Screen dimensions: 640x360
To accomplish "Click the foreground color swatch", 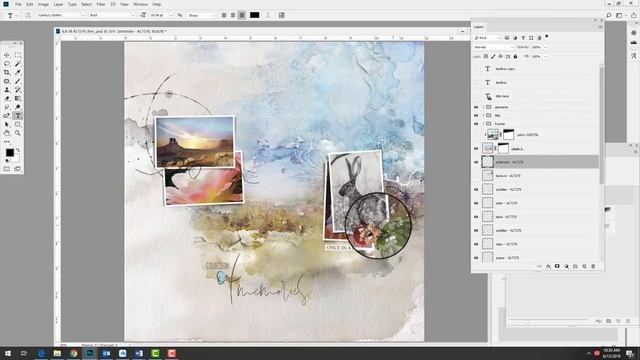I will pyautogui.click(x=10, y=153).
